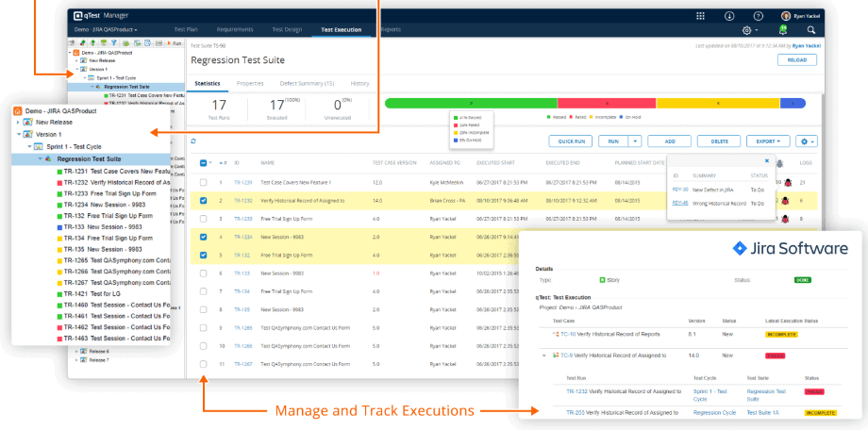This screenshot has width=868, height=430.
Task: Click the Jira Software logo
Action: click(790, 249)
